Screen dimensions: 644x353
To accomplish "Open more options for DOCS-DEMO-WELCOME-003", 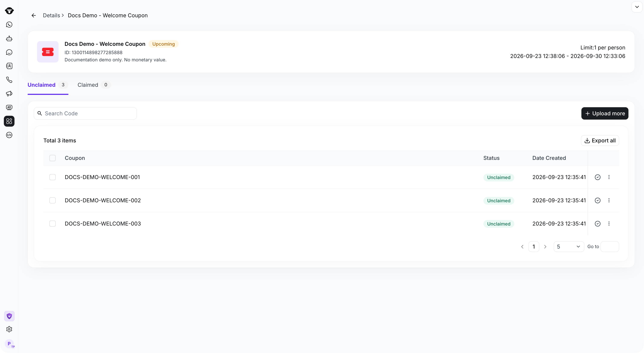I will [609, 224].
